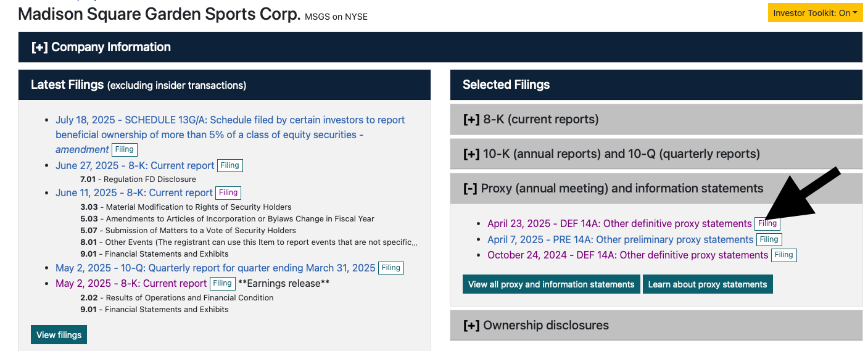Select item 8.01 Other Events text
The image size is (868, 351).
[249, 242]
